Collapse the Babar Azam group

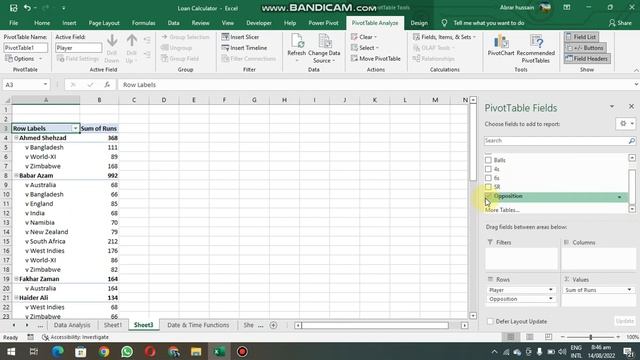[16, 176]
